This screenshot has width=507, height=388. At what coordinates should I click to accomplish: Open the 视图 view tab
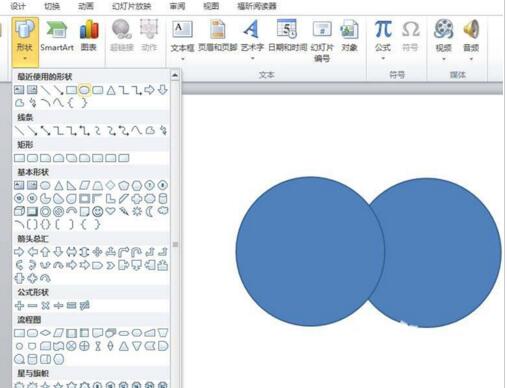coord(211,6)
